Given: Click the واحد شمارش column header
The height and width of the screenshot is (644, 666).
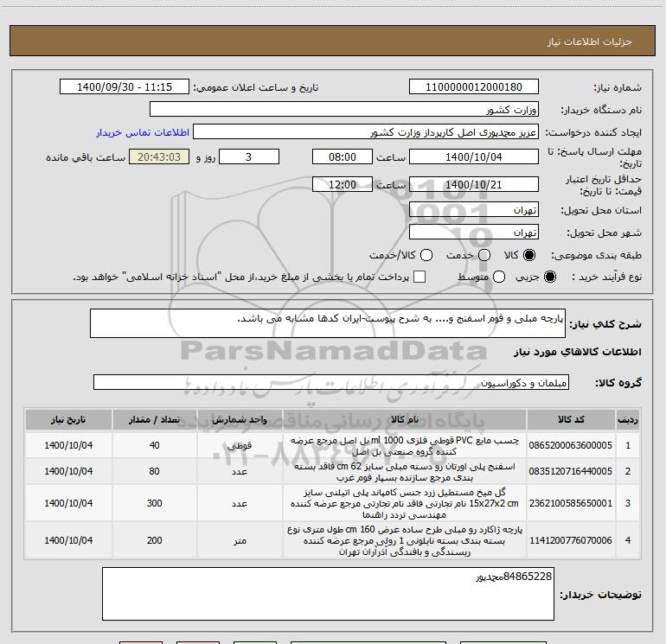Looking at the screenshot, I should (240, 420).
